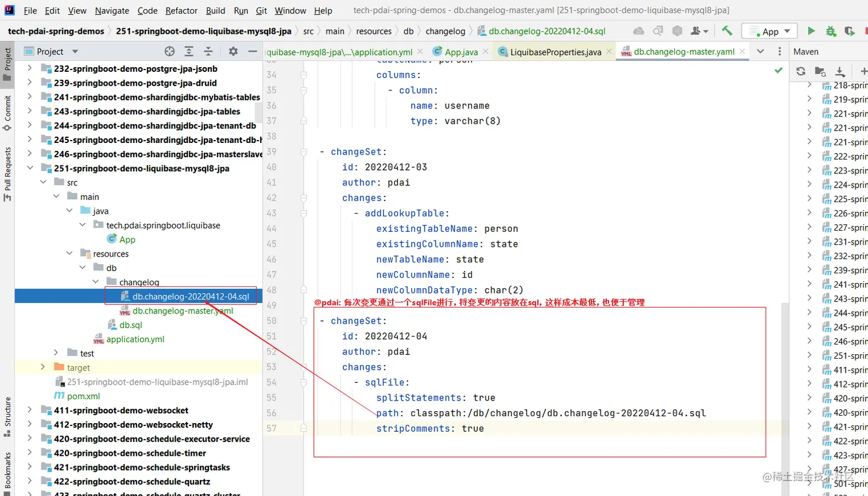Switch to the App.java tab
868x496 pixels.
pyautogui.click(x=461, y=52)
